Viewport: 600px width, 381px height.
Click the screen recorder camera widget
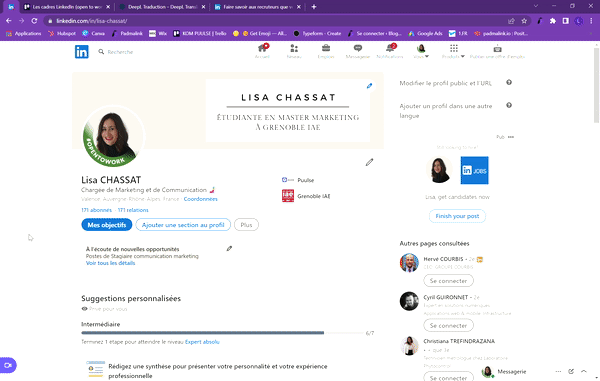point(8,365)
